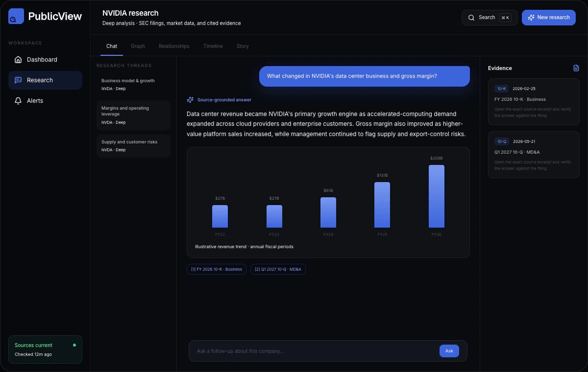Click the PublicView brand name
The image size is (588, 372).
55,16
